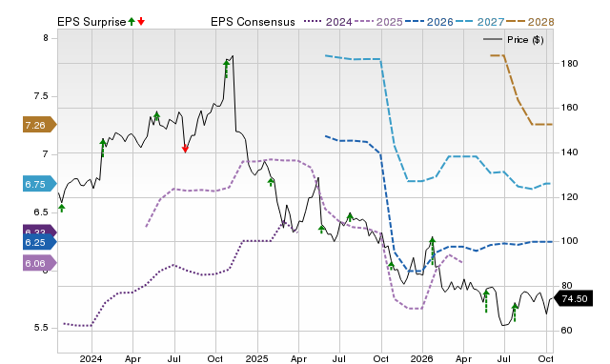Click the dark blue 6.25 value tag
Screen dimensions: 610x364
coord(40,242)
